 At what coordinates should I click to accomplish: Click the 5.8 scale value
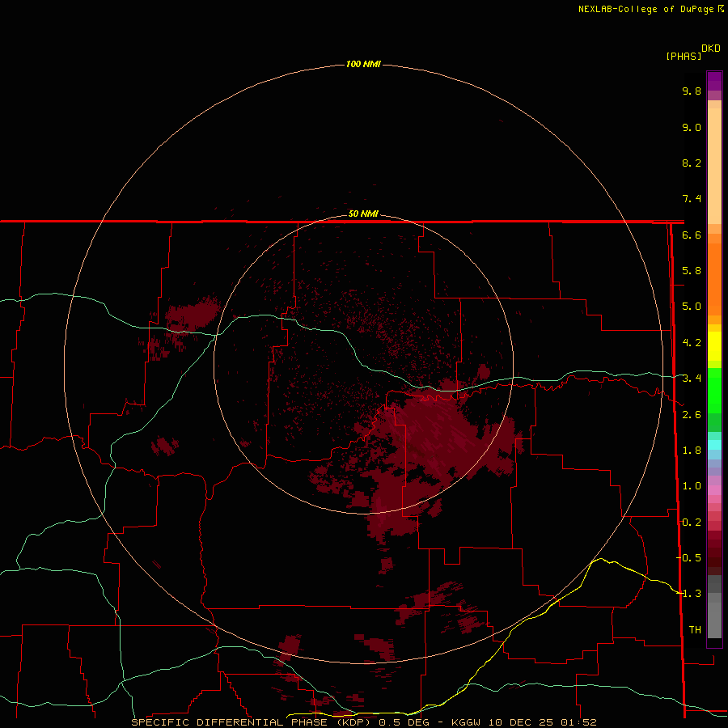tap(692, 271)
